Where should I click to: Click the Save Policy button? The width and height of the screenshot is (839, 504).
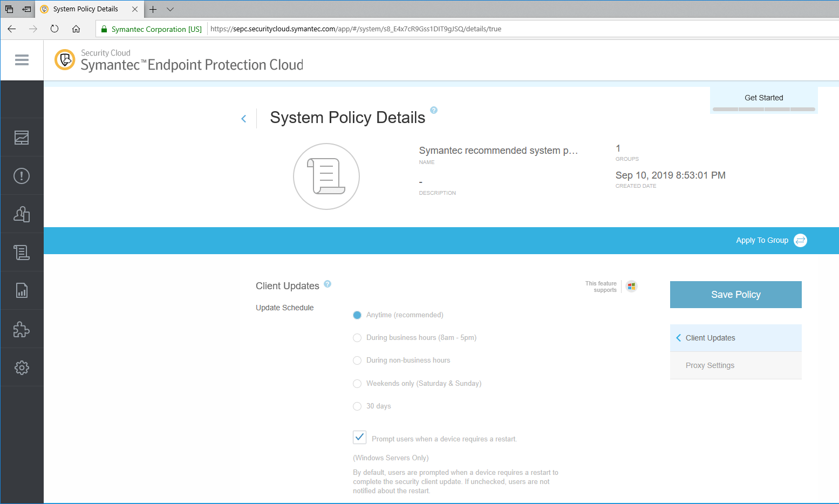click(x=735, y=295)
